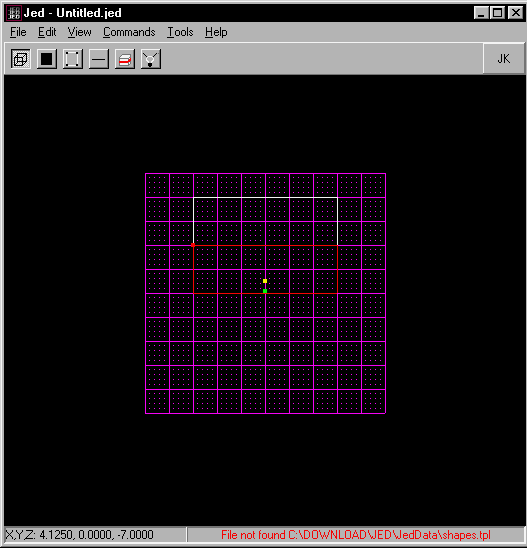
Task: Open the Help menu
Action: (216, 32)
